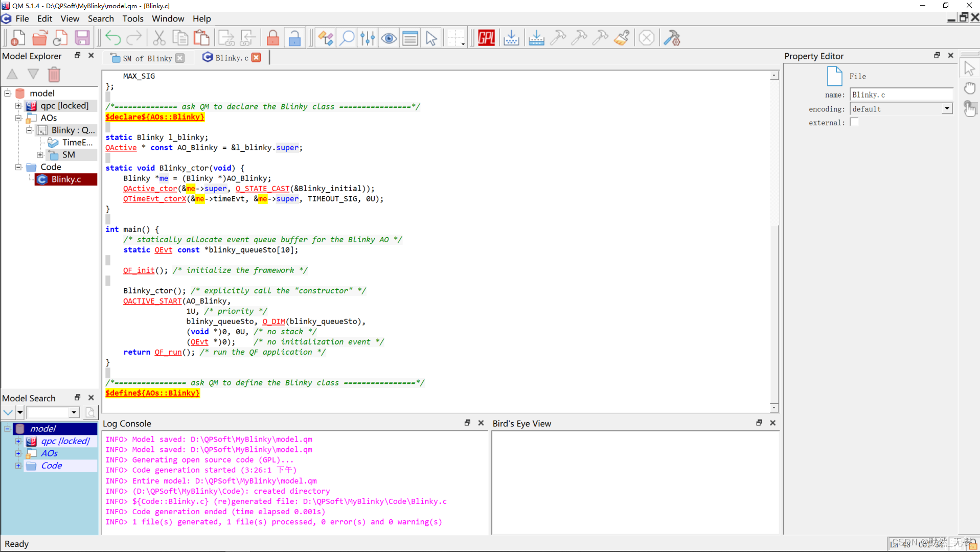Open the grid snap dropdown icon
The image size is (980, 552).
coord(456,38)
